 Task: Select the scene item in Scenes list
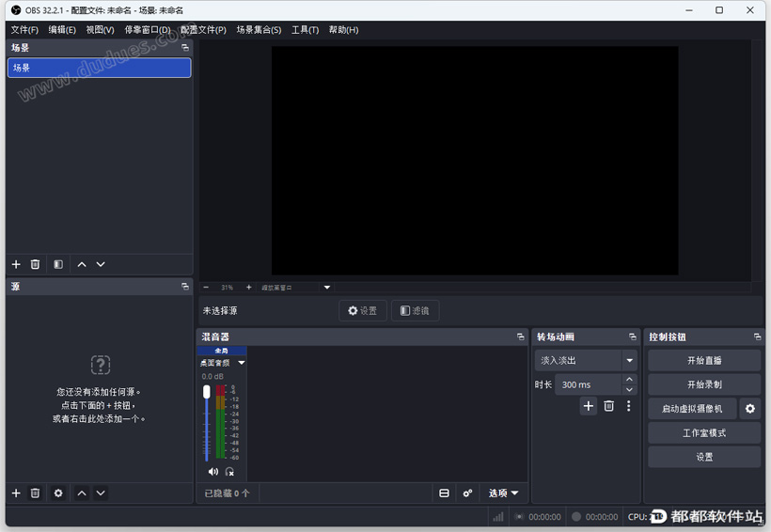[100, 68]
